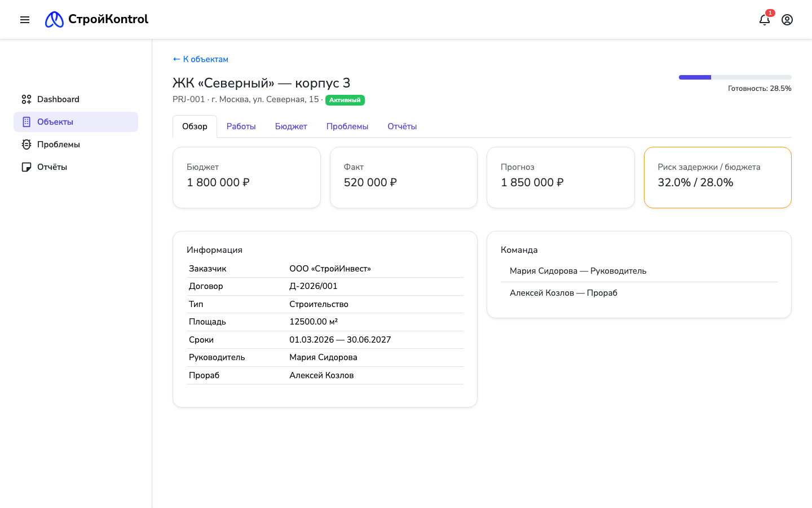Switch to the Работы tab

pyautogui.click(x=241, y=126)
